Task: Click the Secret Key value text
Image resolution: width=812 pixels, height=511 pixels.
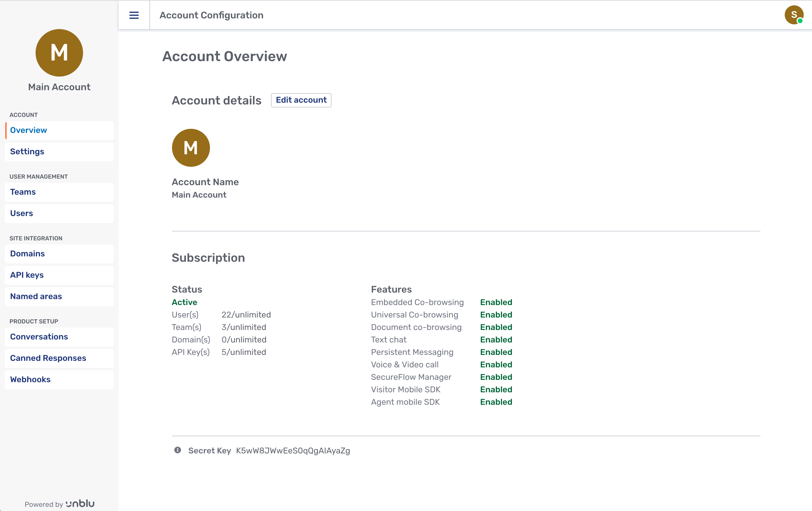Action: [293, 450]
